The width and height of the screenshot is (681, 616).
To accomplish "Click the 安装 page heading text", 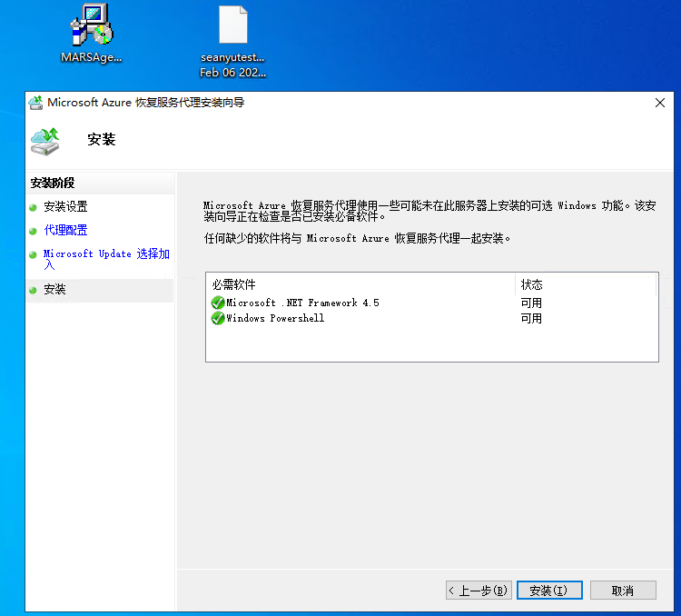I will click(x=102, y=140).
